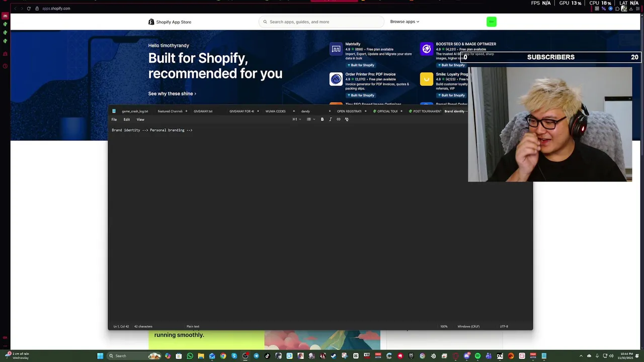Open the Plain text format selector
644x362 pixels.
[x=193, y=326]
